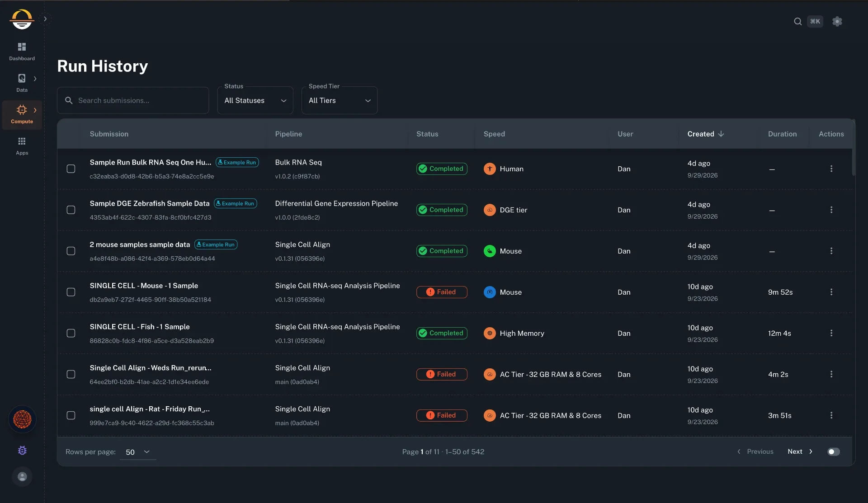Click the global search magnifier icon
Image resolution: width=868 pixels, height=503 pixels.
(797, 21)
